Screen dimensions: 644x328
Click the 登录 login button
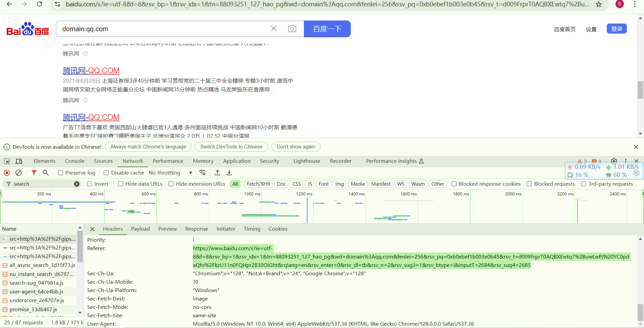(617, 29)
